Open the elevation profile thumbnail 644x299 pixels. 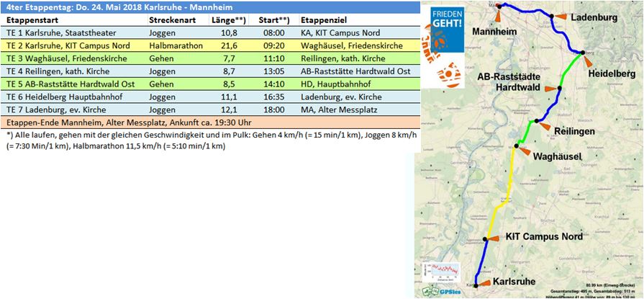(x=441, y=274)
